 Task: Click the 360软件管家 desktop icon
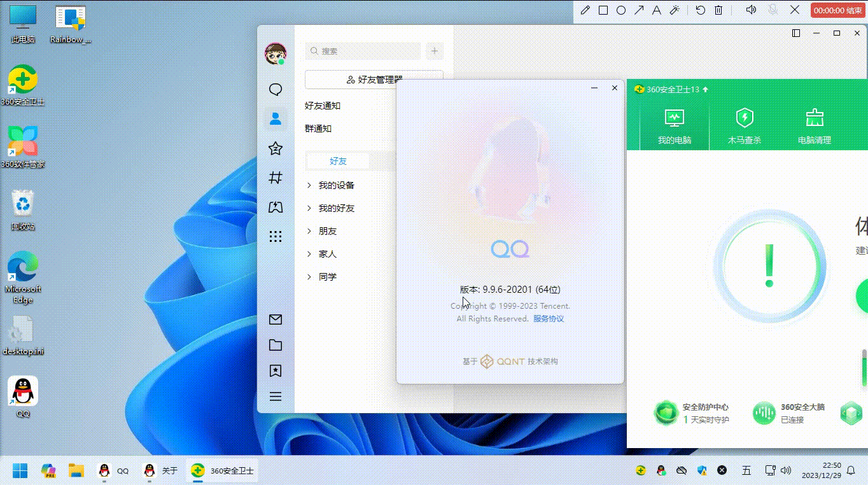(23, 147)
